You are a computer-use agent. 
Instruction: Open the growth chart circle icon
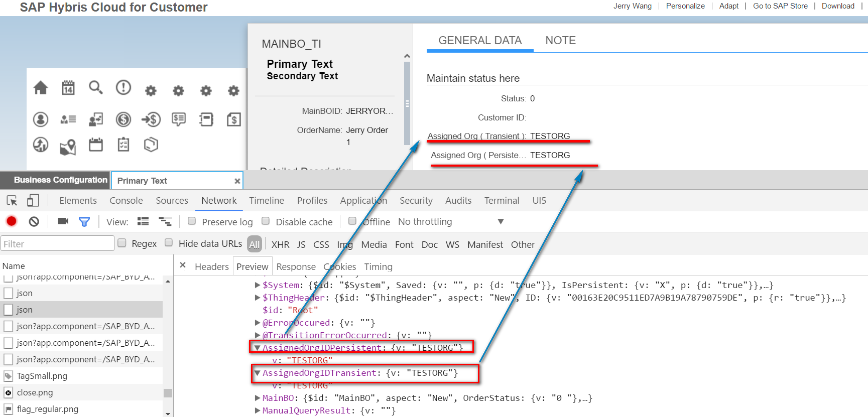click(x=41, y=145)
